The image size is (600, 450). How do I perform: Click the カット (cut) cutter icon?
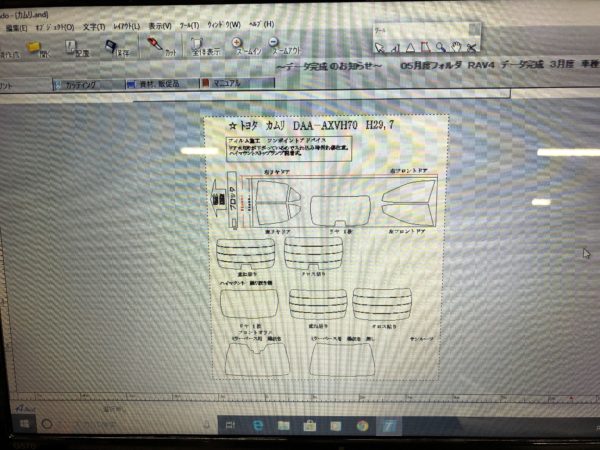[155, 45]
